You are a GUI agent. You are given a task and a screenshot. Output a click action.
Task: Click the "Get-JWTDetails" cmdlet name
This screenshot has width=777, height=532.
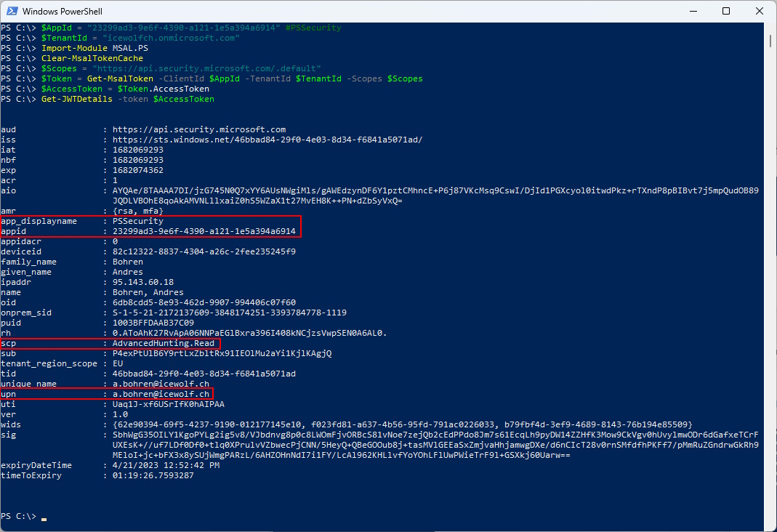[77, 99]
